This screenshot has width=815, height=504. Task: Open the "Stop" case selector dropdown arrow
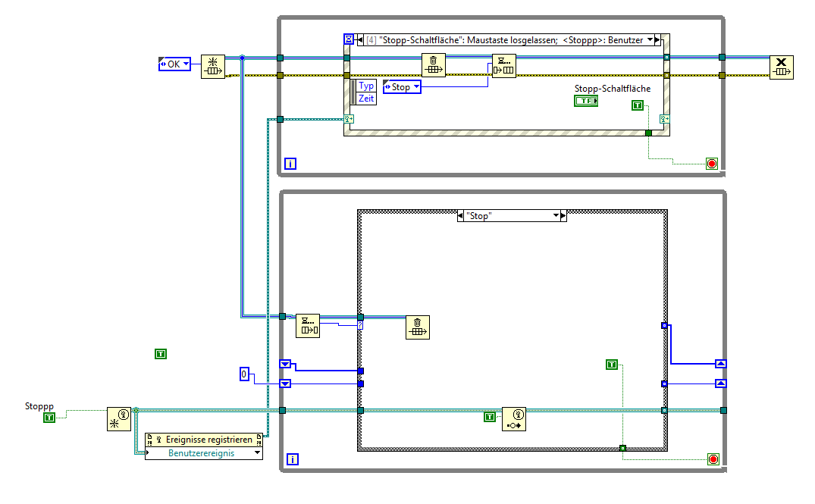click(556, 216)
